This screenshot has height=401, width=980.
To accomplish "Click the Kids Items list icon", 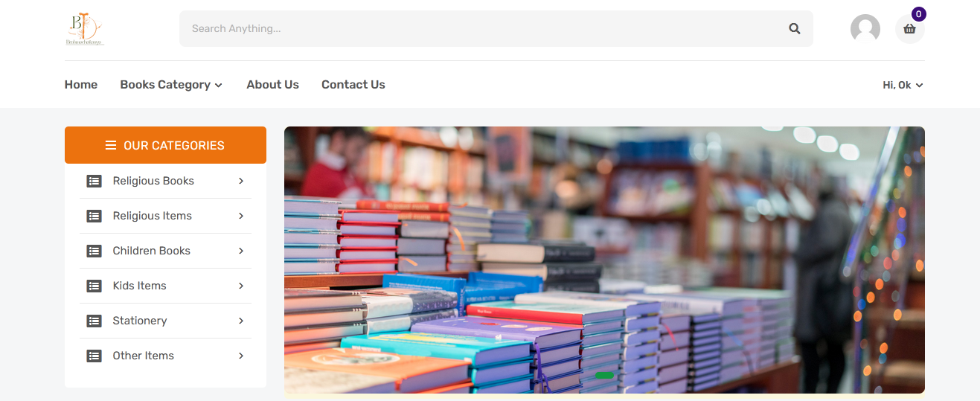I will (x=95, y=286).
